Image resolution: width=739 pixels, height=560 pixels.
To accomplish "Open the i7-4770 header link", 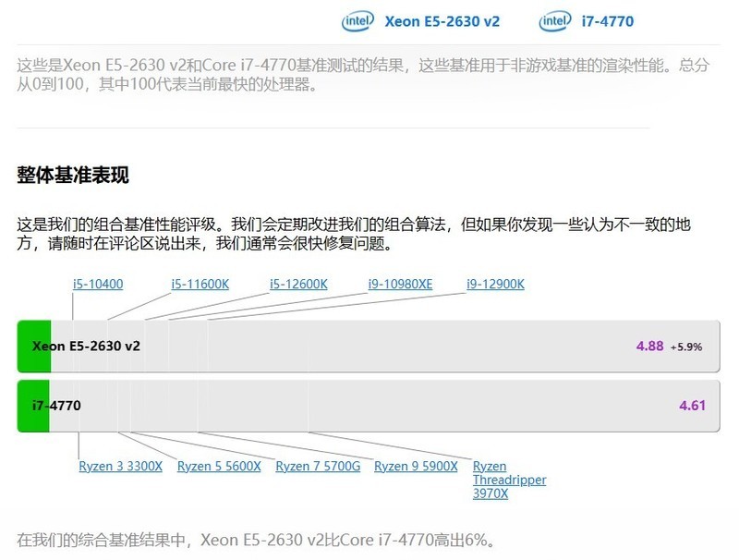I will [608, 21].
